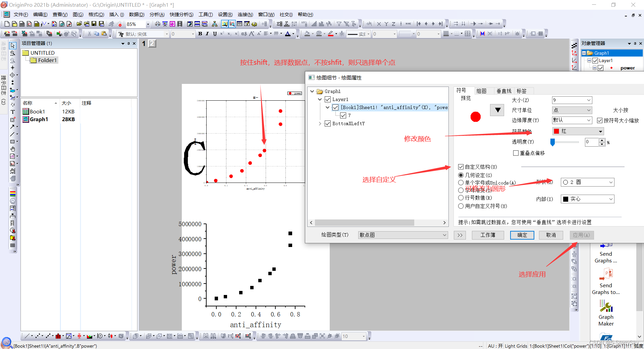Toggle the data point 7 checkbox
The width and height of the screenshot is (644, 349).
click(343, 115)
